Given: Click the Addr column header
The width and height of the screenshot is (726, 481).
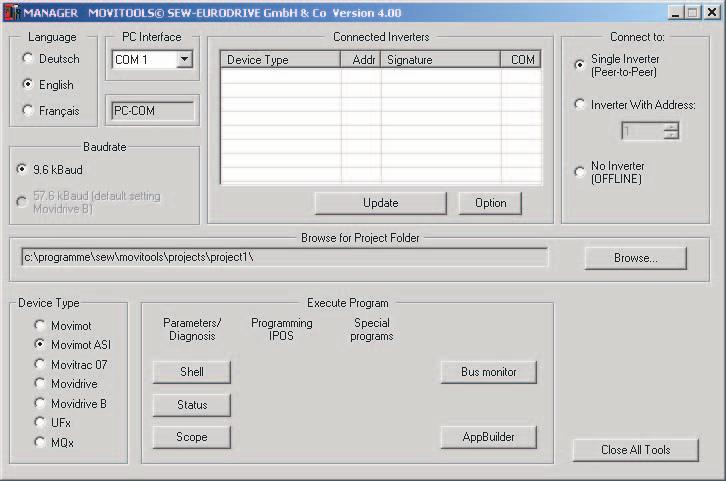Looking at the screenshot, I should [361, 60].
